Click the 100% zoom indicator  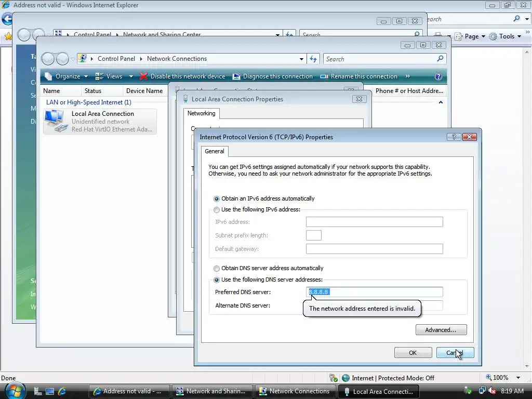497,378
